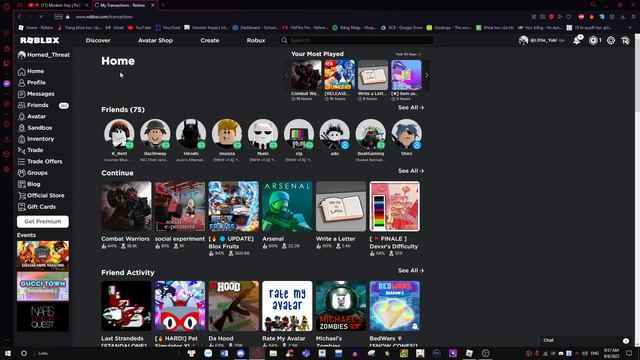Screen dimensions: 640x360
Task: Switch to the My Transactions browser tab
Action: (x=122, y=5)
